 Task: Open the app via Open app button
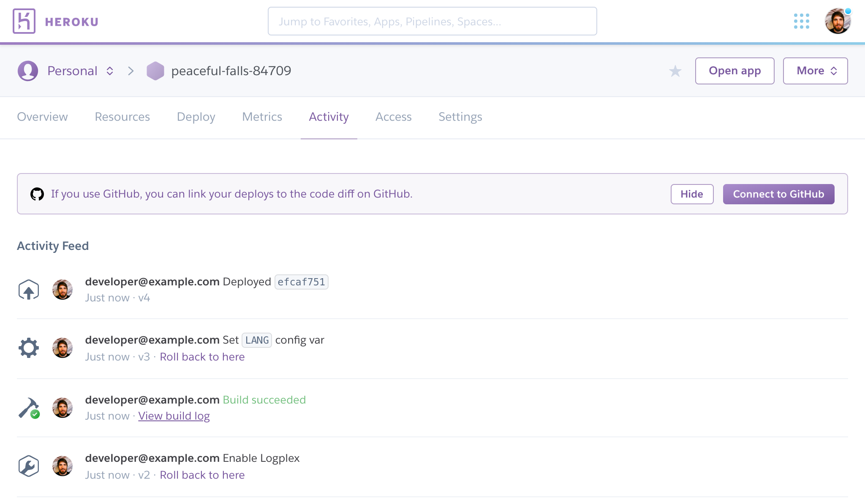click(735, 71)
